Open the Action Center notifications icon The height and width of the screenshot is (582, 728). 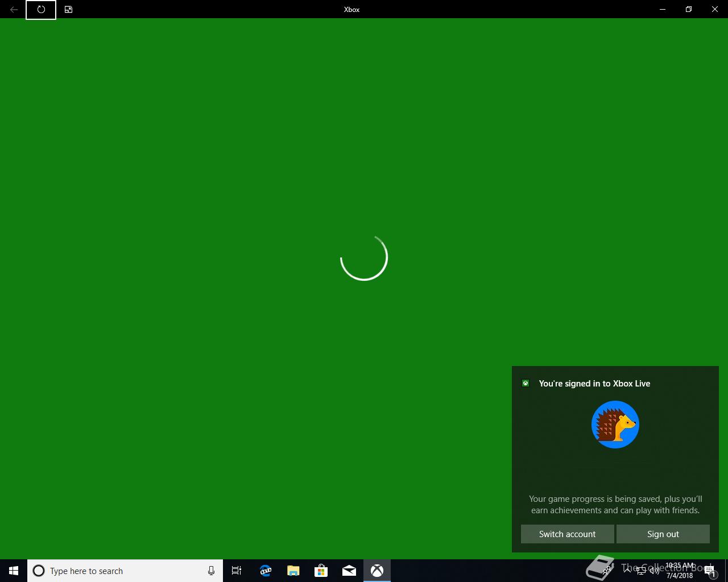pyautogui.click(x=710, y=571)
